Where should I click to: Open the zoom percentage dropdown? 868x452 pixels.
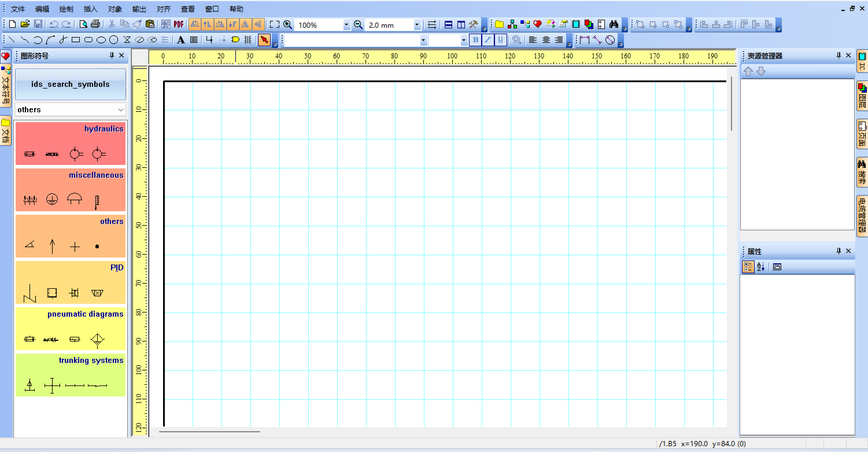point(346,25)
